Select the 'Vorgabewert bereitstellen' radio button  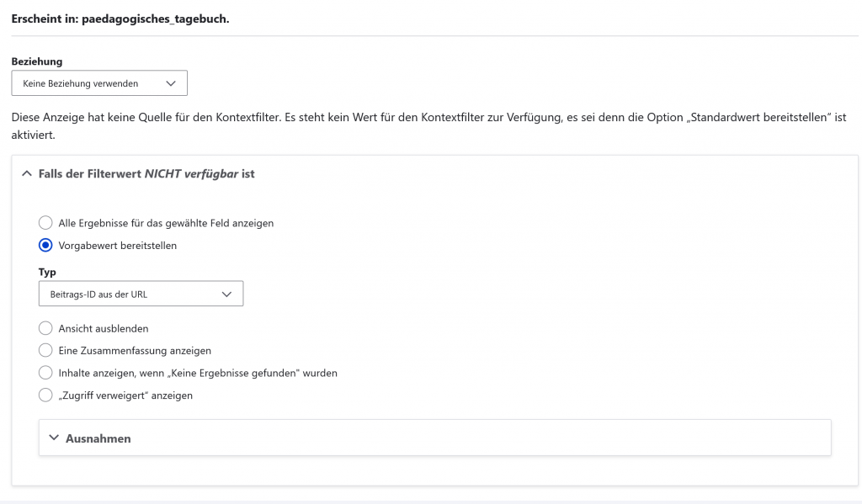pos(45,246)
